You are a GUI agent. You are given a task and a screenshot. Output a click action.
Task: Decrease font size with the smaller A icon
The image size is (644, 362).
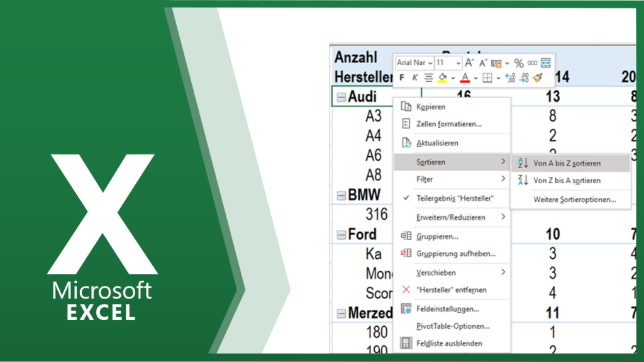coord(483,63)
